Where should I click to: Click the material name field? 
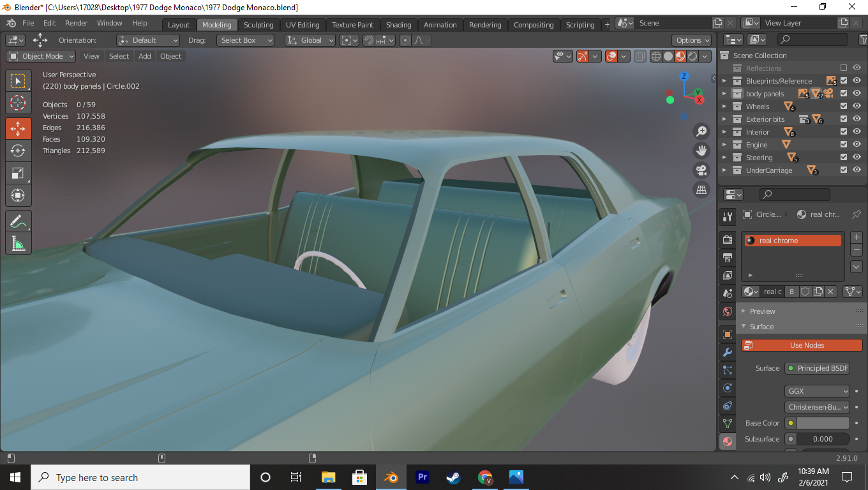coord(772,292)
